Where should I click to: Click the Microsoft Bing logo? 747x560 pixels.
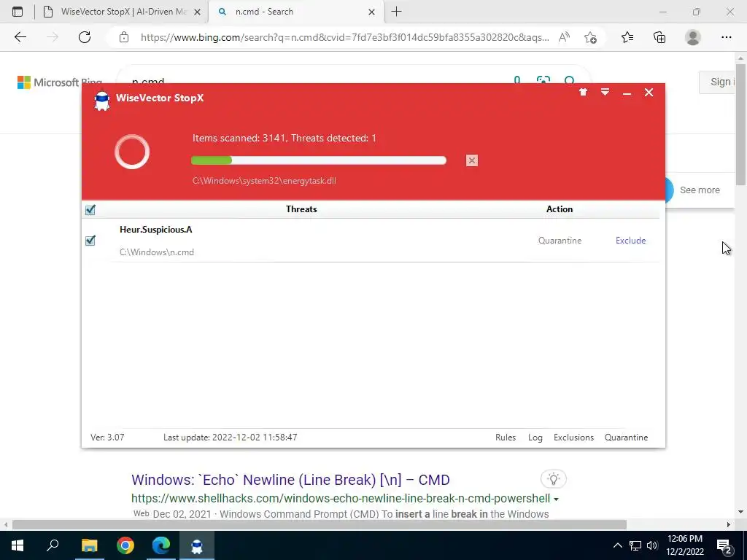[x=60, y=82]
